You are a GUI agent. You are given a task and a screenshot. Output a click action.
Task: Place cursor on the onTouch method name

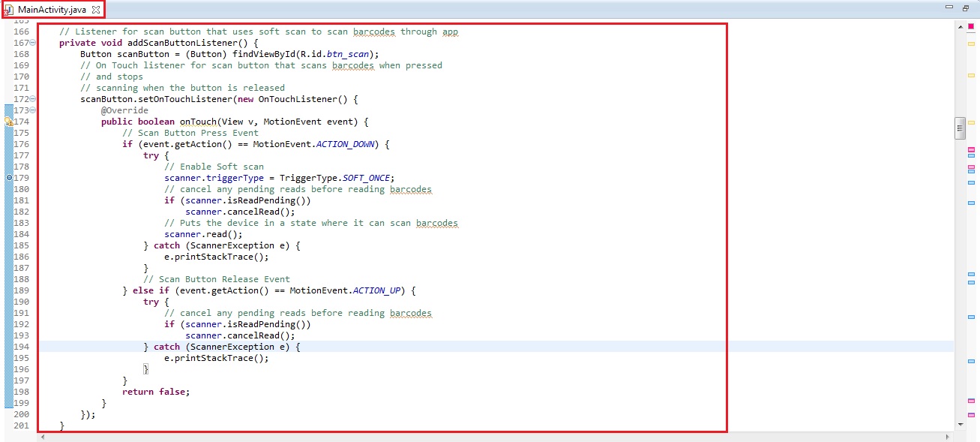coord(197,122)
